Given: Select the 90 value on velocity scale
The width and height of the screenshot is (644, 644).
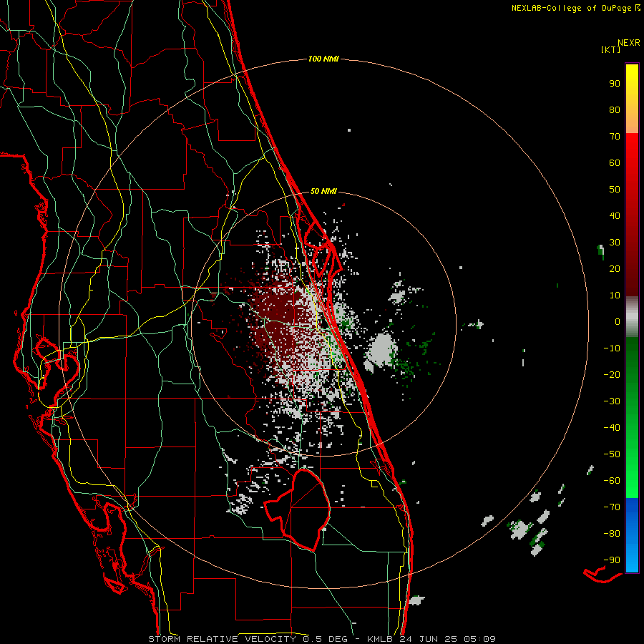Looking at the screenshot, I should tap(615, 84).
